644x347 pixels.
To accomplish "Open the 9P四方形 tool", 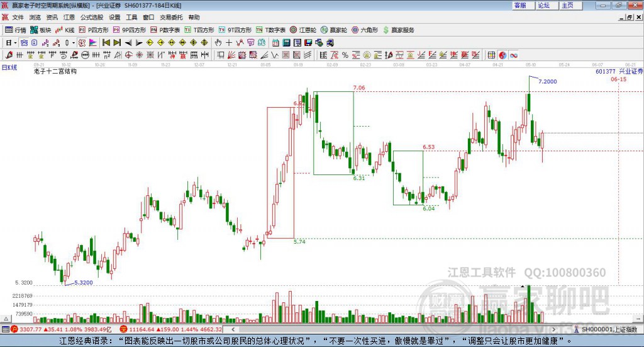I will point(130,30).
